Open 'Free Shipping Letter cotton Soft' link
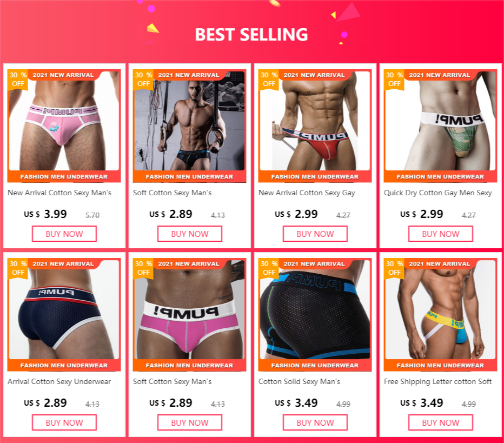The height and width of the screenshot is (443, 504). (438, 381)
